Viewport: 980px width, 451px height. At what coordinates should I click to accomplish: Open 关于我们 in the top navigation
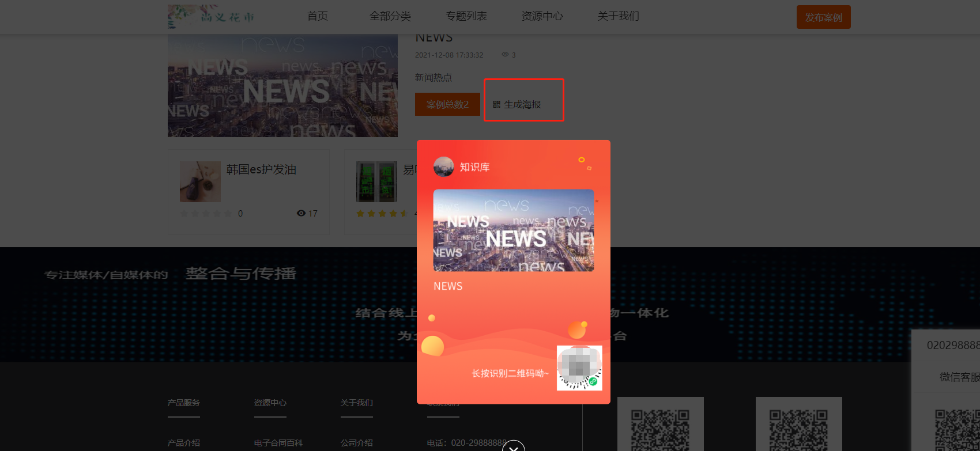point(619,16)
